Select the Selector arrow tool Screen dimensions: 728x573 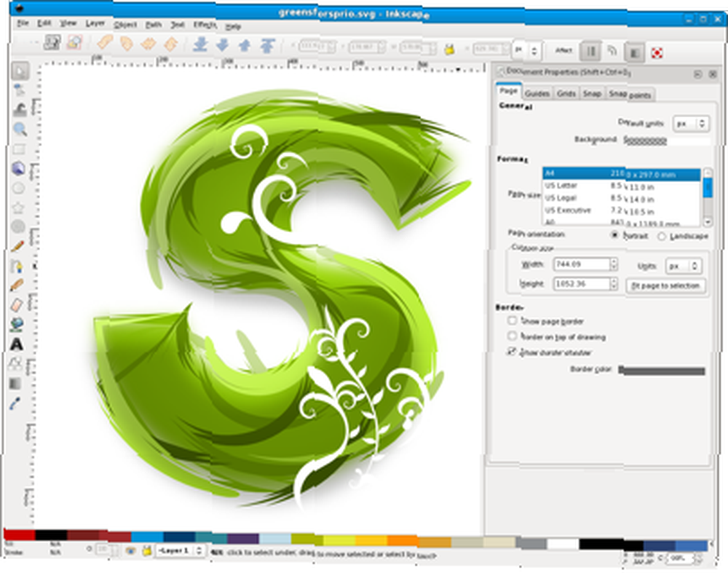pos(20,71)
